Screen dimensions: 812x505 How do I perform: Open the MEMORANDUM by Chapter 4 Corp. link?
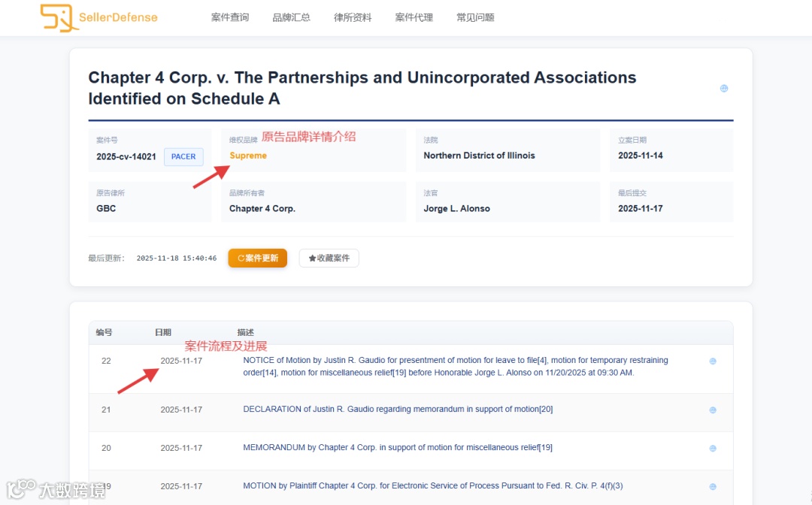coord(398,448)
